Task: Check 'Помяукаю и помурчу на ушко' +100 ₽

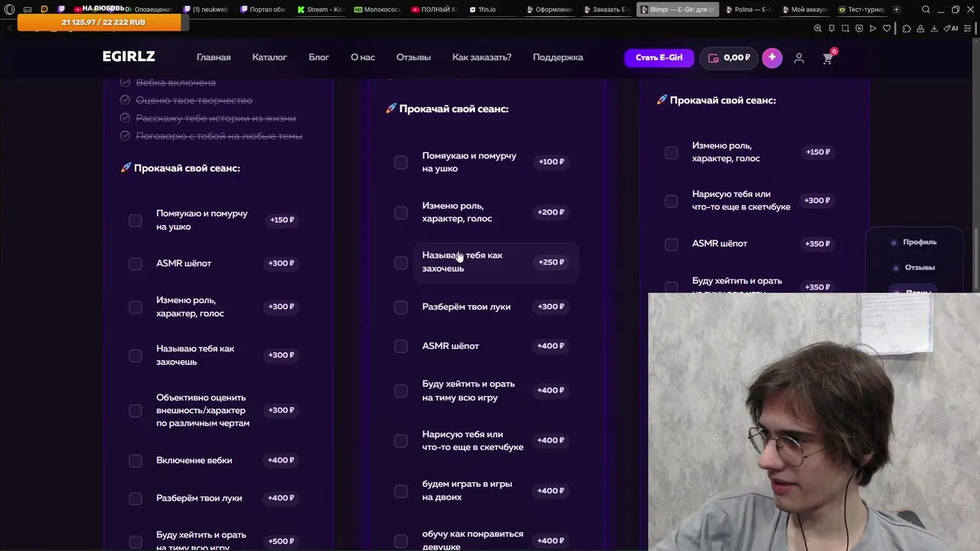Action: [401, 162]
